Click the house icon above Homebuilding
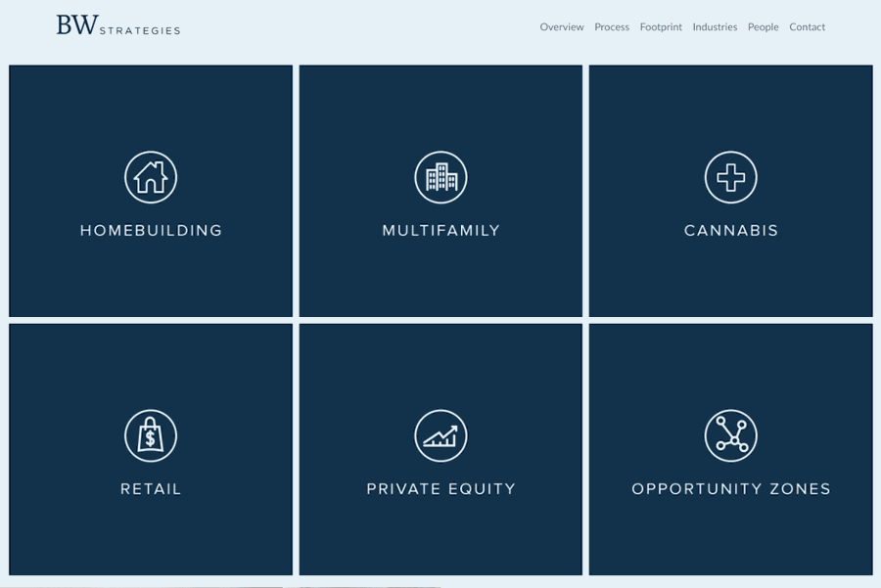Image resolution: width=881 pixels, height=588 pixels. 151,177
